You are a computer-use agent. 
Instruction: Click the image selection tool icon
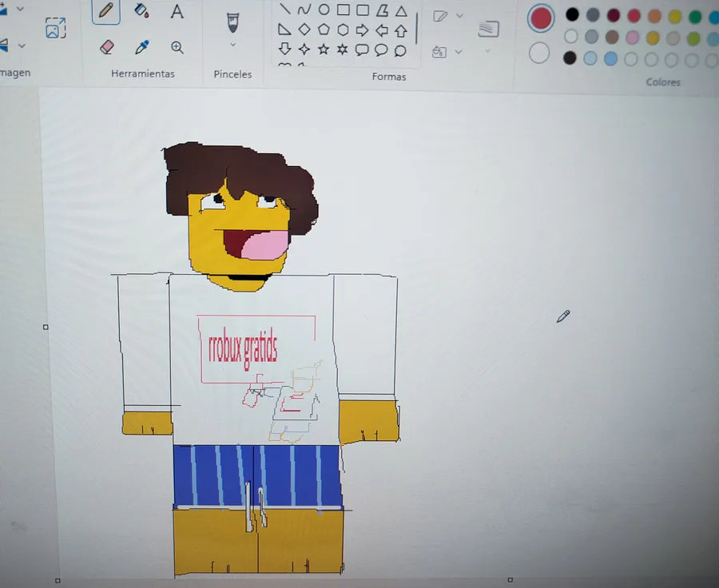(x=56, y=27)
